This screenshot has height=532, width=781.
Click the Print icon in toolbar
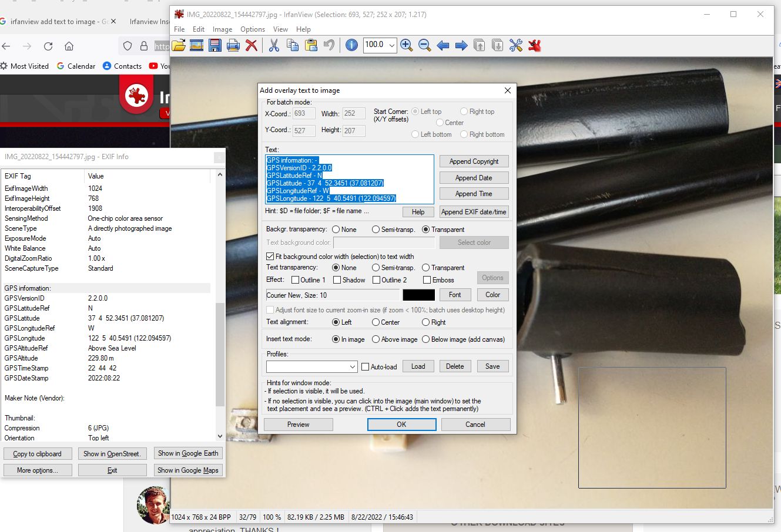click(x=233, y=45)
